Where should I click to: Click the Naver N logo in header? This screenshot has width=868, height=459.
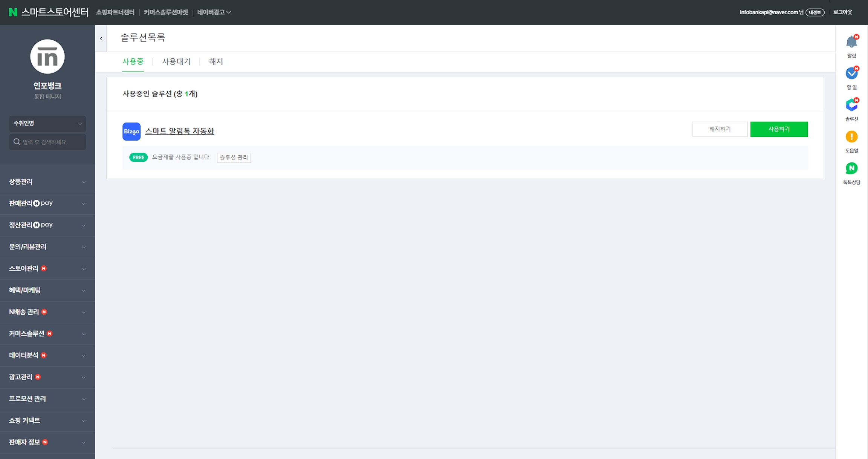(13, 12)
